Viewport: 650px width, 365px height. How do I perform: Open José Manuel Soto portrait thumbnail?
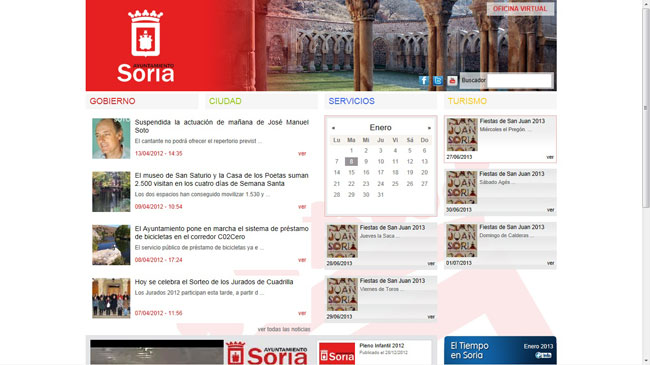(x=111, y=139)
